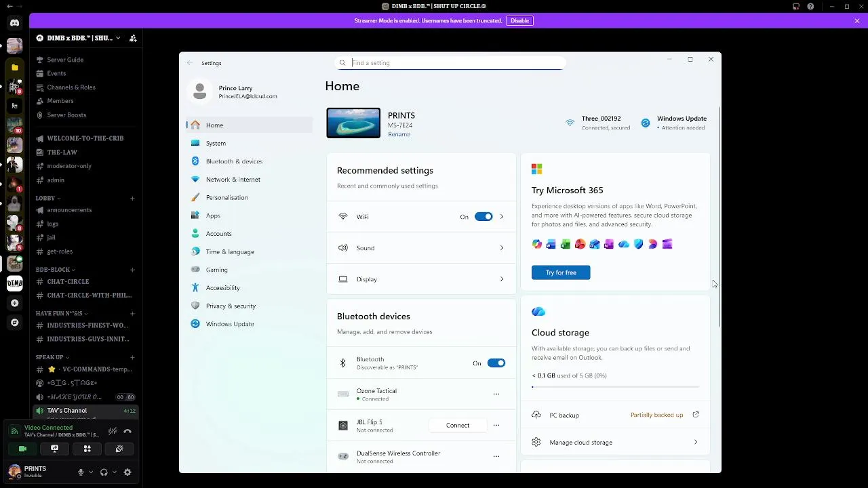The image size is (868, 488).
Task: Collapse the SPEAK UP category
Action: point(52,357)
